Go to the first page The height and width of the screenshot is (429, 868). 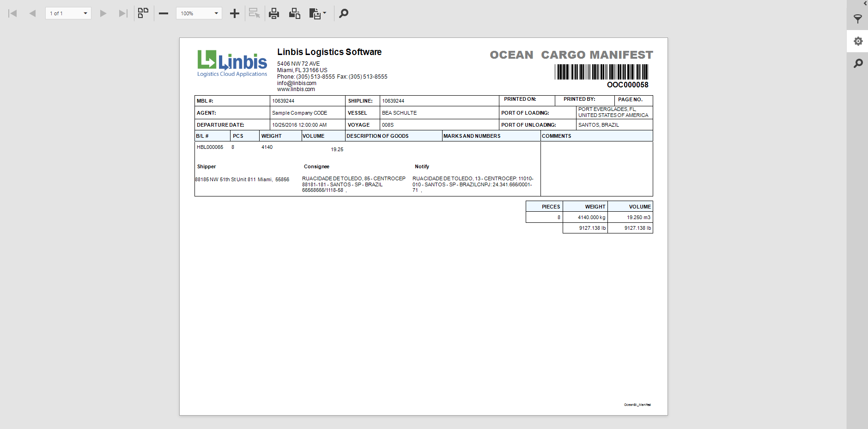pos(13,13)
